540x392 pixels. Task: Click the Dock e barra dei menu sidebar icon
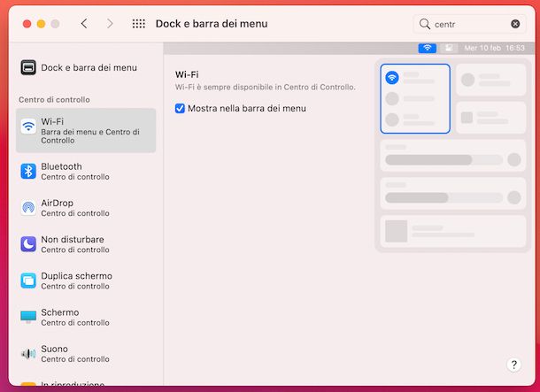[28, 67]
